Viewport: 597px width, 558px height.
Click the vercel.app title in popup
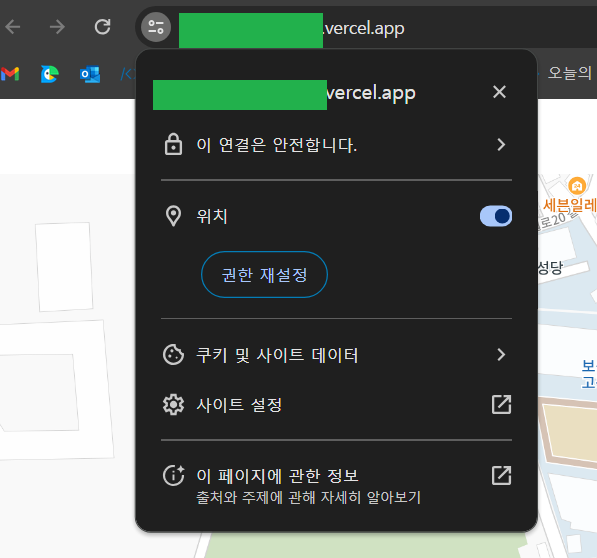[x=371, y=92]
